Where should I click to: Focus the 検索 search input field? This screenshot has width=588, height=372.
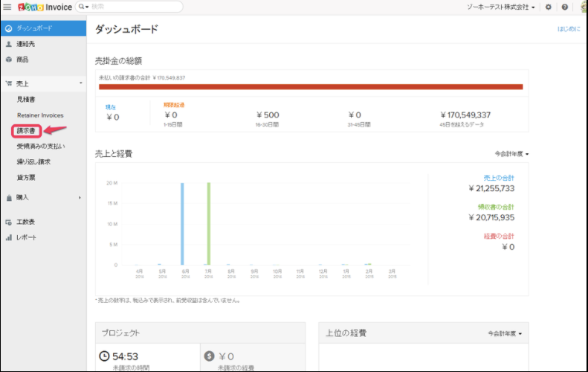[135, 7]
